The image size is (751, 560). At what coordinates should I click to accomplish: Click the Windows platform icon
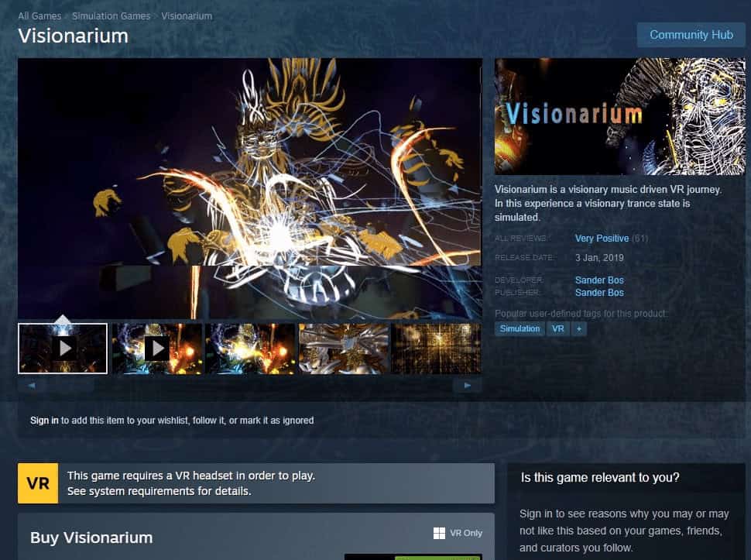[x=439, y=533]
